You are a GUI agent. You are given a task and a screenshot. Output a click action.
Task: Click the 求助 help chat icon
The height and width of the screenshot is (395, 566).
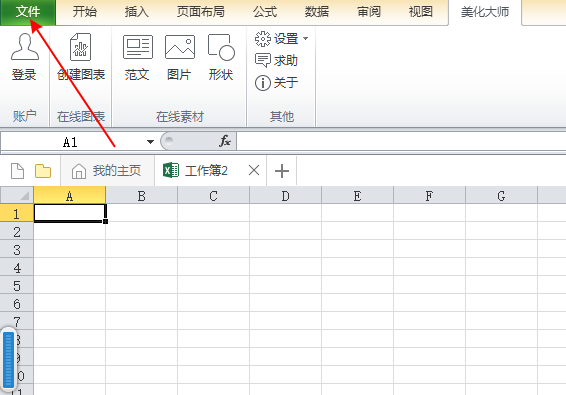point(262,60)
